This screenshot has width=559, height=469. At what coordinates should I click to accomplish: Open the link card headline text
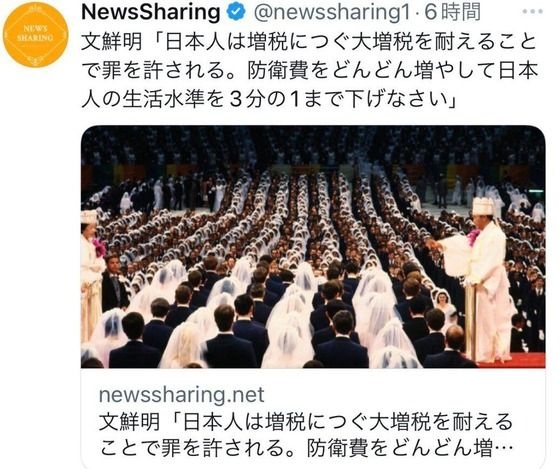click(x=306, y=434)
